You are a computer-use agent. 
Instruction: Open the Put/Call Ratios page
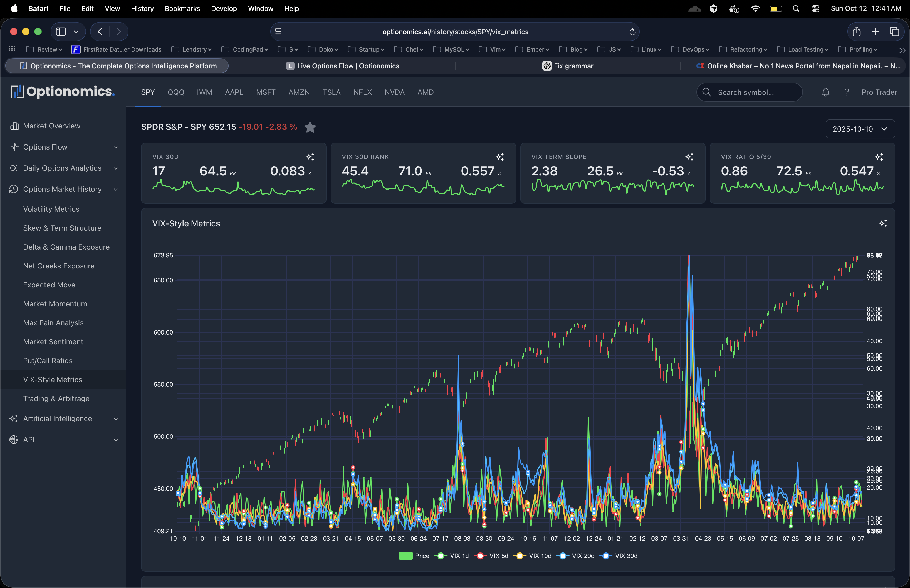[48, 360]
